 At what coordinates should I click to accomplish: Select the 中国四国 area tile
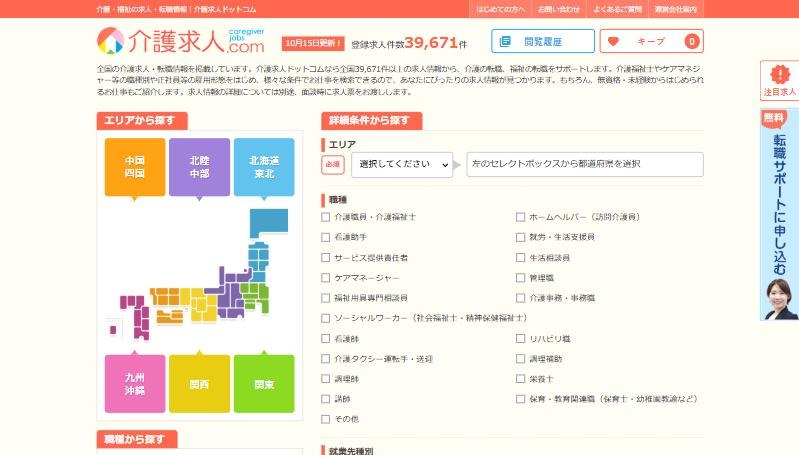pos(135,167)
